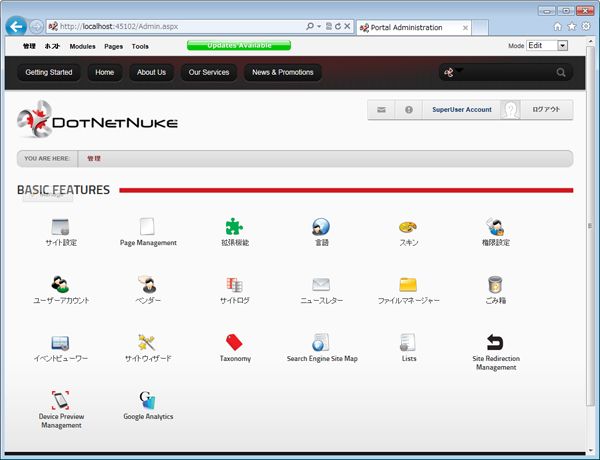Open the Mode dropdown showing Edit

click(x=547, y=46)
